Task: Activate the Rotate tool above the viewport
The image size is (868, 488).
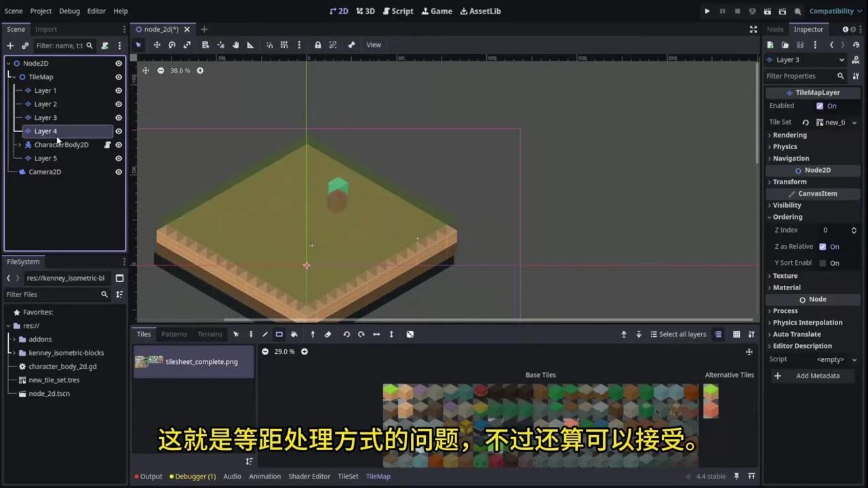Action: tap(172, 44)
